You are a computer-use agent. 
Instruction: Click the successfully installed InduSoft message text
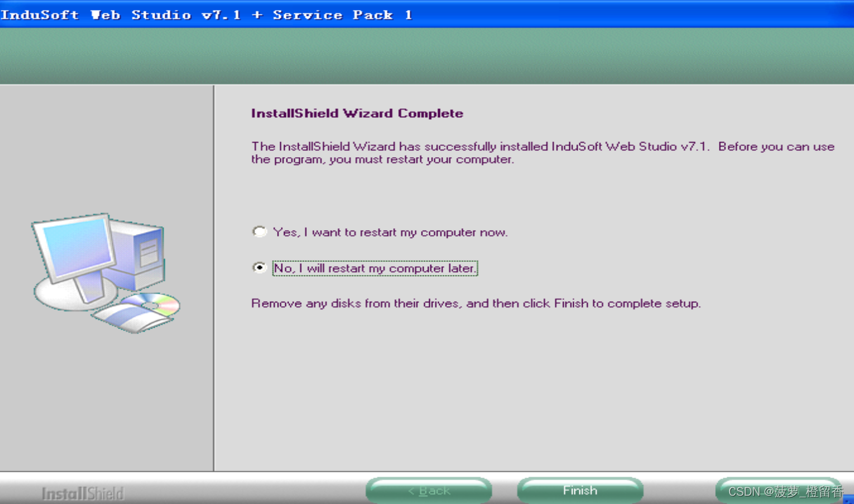click(x=543, y=153)
